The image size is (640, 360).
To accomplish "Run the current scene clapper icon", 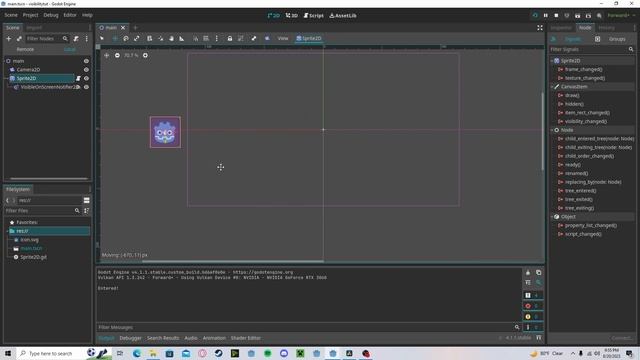I will (578, 16).
